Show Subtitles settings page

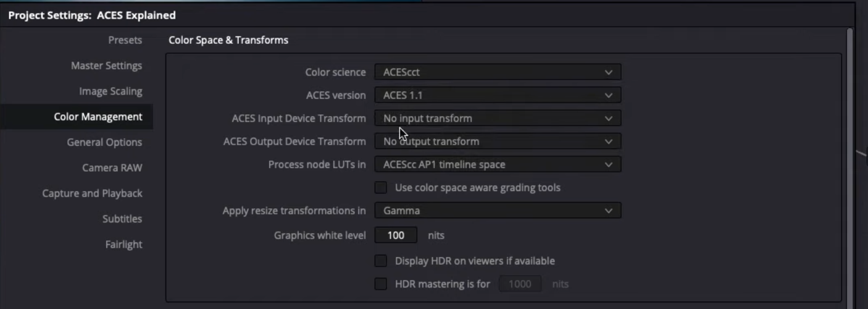[122, 219]
